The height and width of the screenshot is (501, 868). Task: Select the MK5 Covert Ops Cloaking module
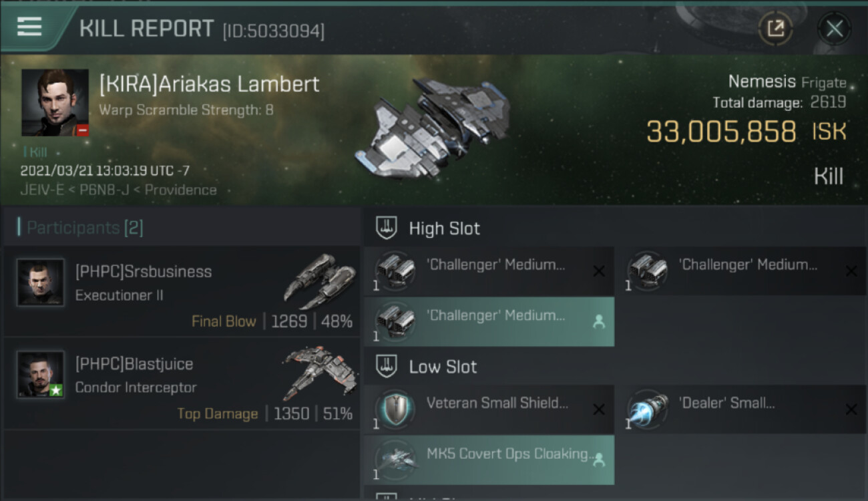click(x=489, y=460)
